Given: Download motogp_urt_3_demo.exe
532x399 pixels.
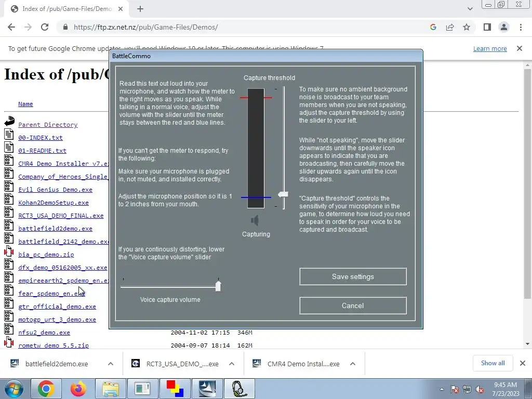Looking at the screenshot, I should pyautogui.click(x=57, y=320).
